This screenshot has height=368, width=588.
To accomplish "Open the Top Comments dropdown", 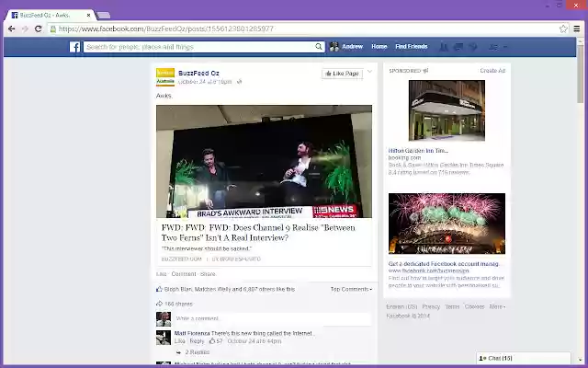I will (351, 289).
